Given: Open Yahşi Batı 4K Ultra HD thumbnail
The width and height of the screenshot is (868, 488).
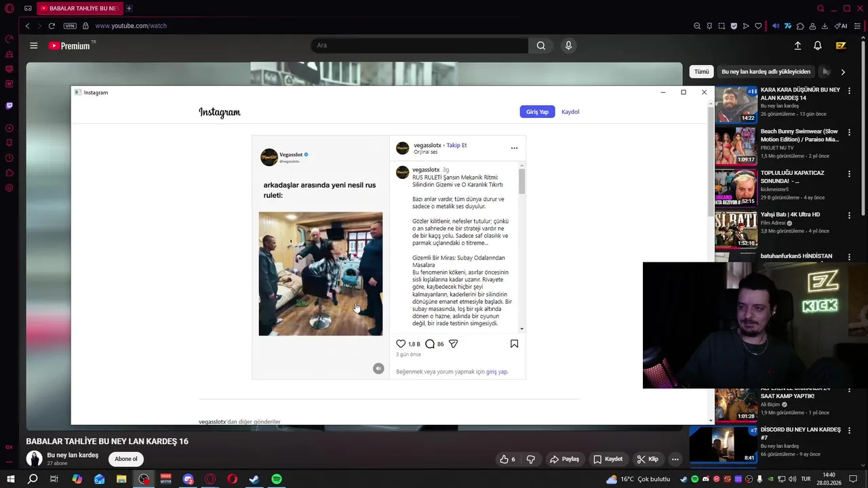Looking at the screenshot, I should pyautogui.click(x=736, y=229).
